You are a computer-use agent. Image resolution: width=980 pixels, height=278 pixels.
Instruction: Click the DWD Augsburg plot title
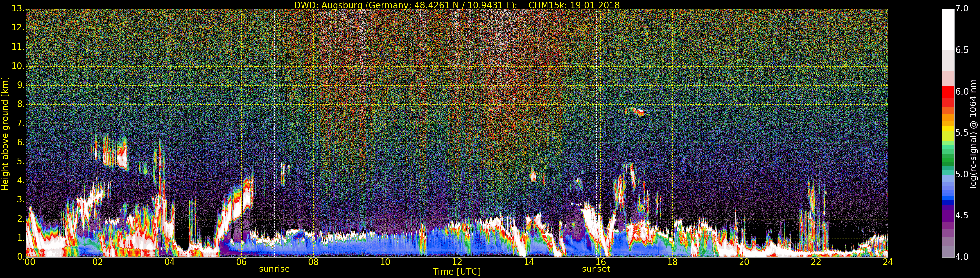click(x=457, y=5)
